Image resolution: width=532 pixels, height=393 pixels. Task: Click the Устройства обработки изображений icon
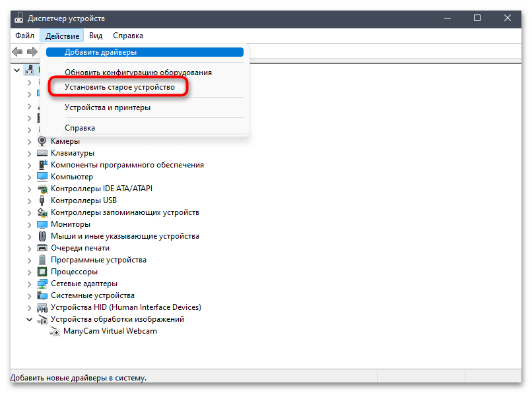(x=42, y=319)
